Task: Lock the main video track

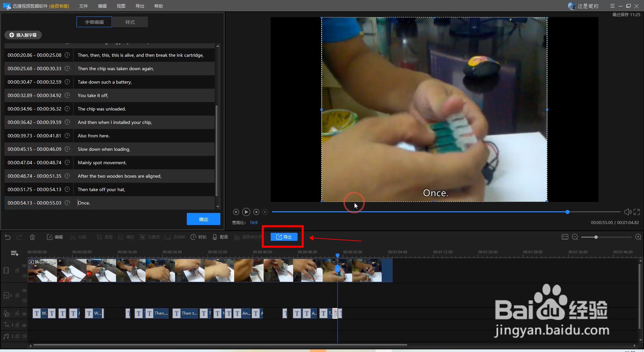Action: (x=17, y=270)
